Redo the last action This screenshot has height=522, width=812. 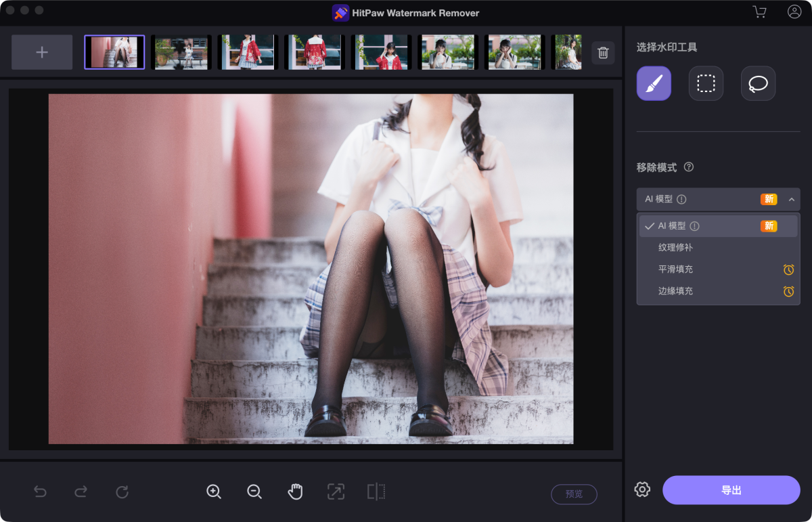81,492
